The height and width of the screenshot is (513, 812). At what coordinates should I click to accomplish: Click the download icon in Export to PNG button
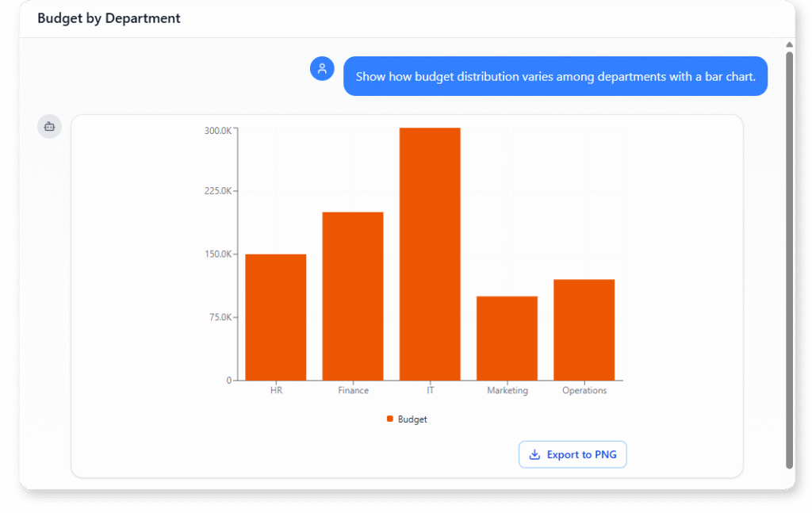click(534, 454)
